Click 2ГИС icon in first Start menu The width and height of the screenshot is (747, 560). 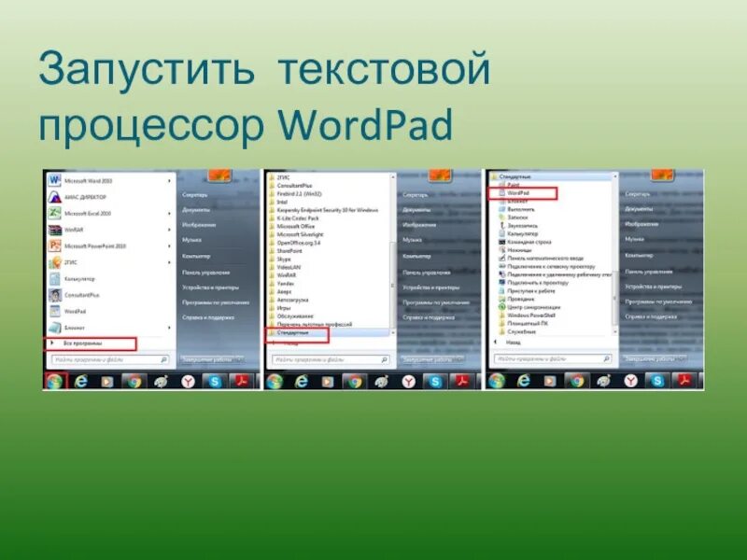[55, 262]
